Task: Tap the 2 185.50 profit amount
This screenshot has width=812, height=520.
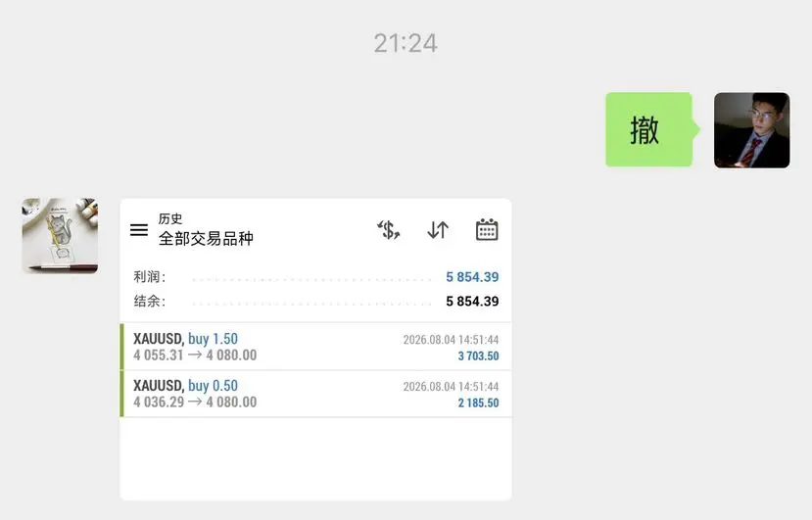Action: (479, 402)
